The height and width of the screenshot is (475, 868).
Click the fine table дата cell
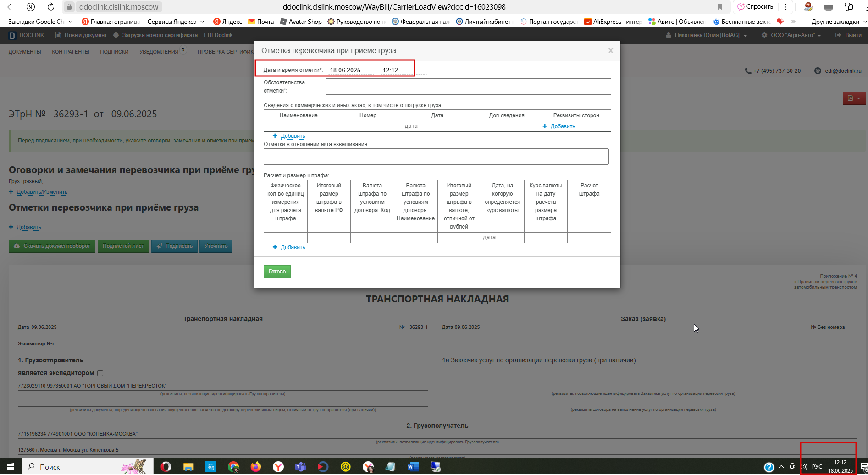pyautogui.click(x=502, y=237)
